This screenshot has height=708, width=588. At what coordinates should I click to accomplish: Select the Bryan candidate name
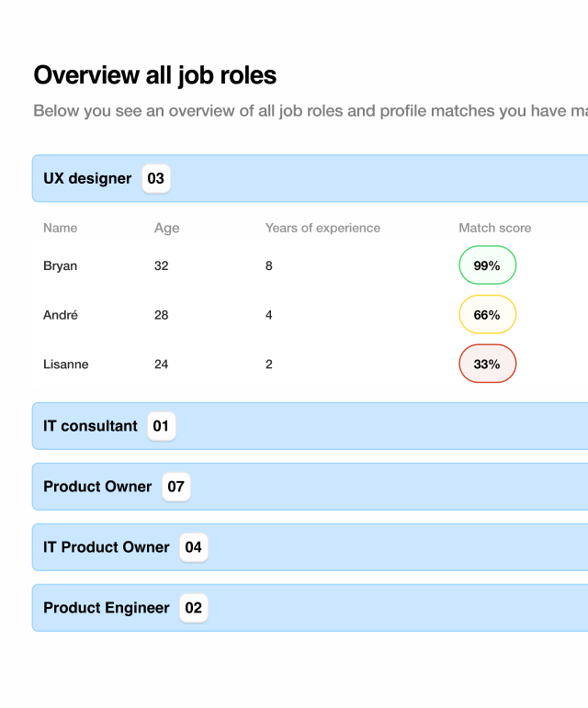point(61,265)
